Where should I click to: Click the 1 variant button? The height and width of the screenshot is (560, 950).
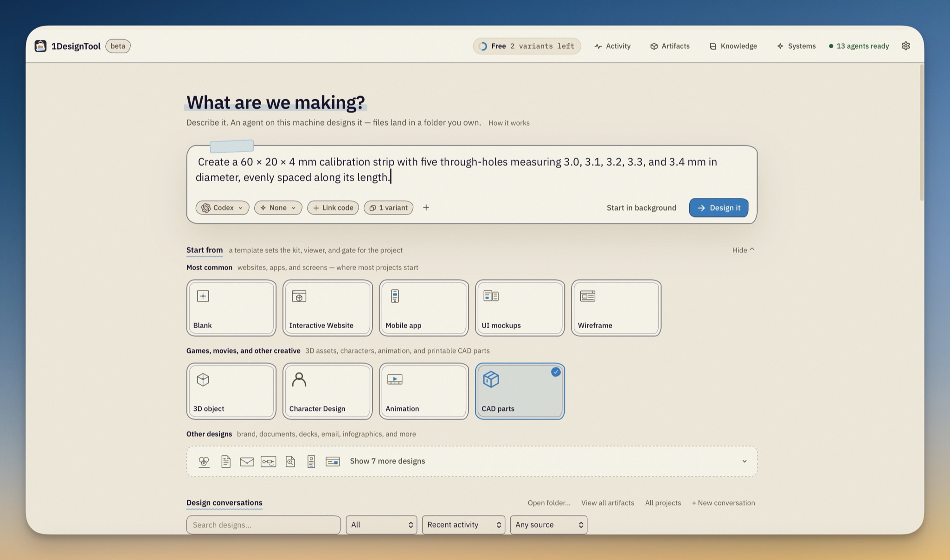388,208
